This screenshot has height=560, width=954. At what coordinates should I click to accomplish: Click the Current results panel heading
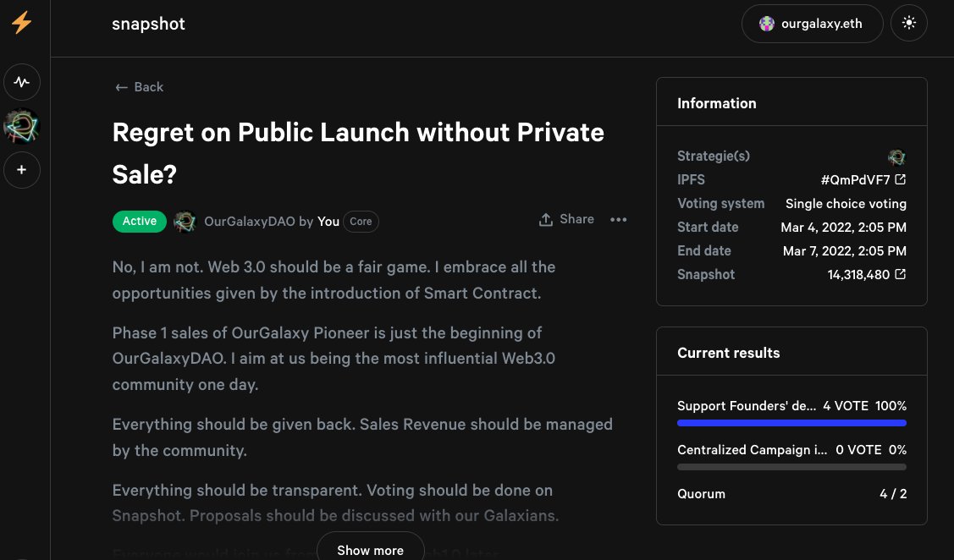728,354
